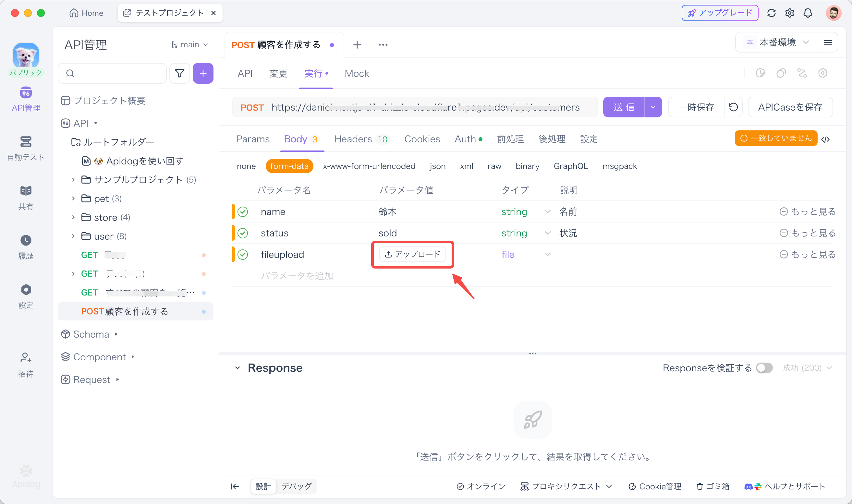Open the file type dropdown for fileupload

point(547,254)
